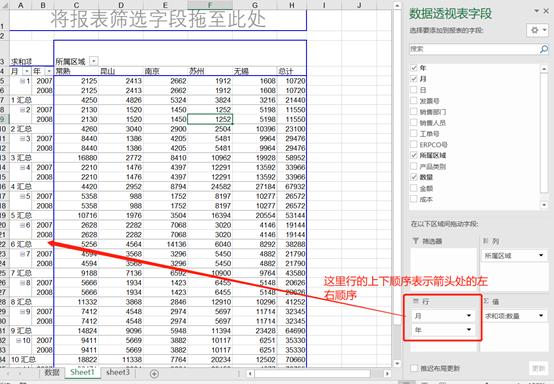
Task: Uncheck the 月 field checkbox
Action: (414, 78)
